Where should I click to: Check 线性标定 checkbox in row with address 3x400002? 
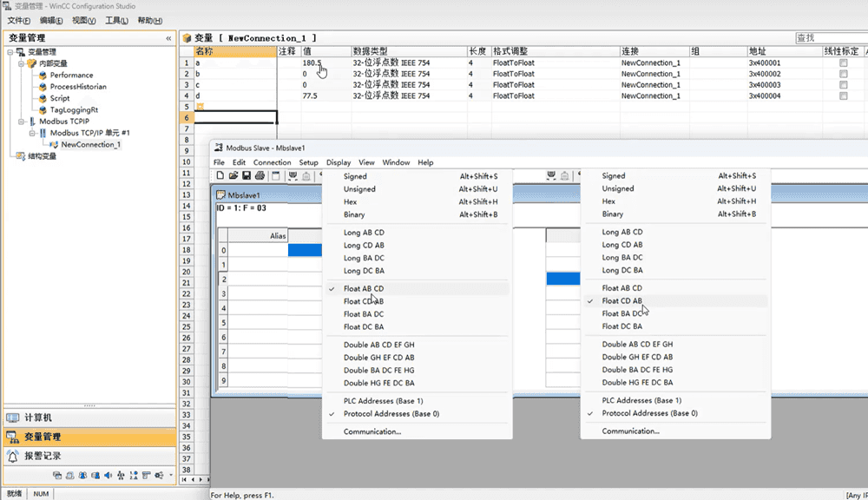843,75
